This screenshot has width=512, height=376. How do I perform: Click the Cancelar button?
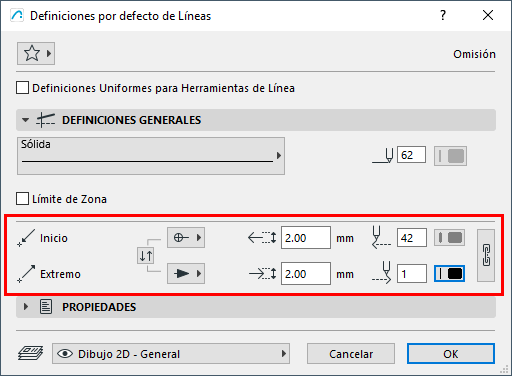[351, 354]
